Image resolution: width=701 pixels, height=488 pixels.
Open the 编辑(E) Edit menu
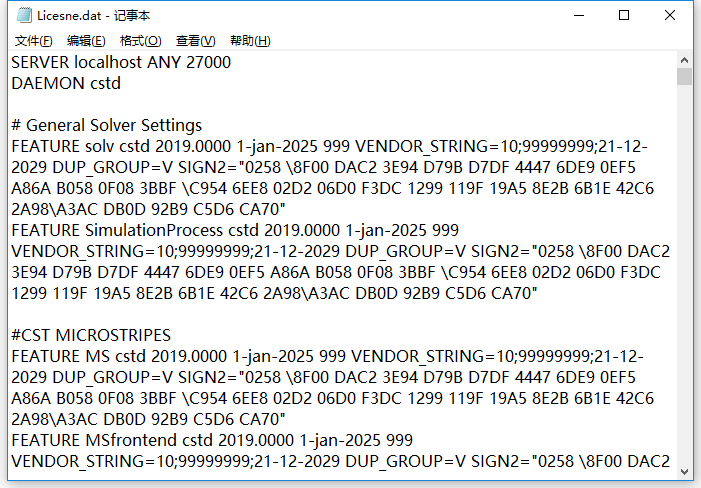[x=86, y=41]
